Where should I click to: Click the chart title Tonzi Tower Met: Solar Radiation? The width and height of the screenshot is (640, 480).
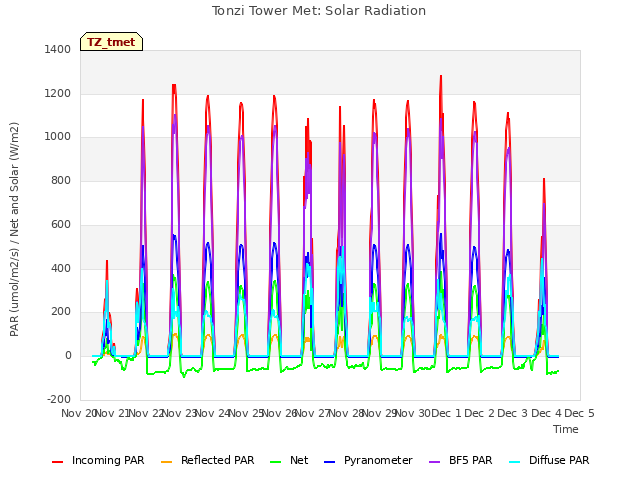pyautogui.click(x=319, y=11)
